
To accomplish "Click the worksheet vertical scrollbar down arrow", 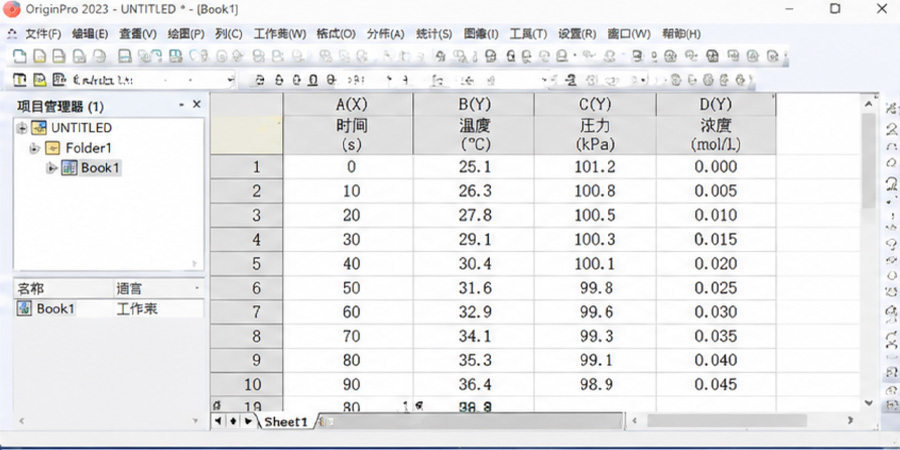I will coord(868,403).
